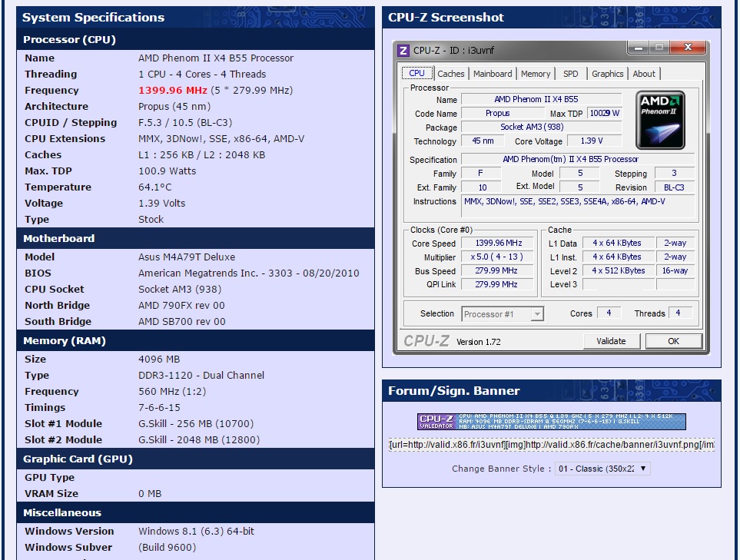Image resolution: width=740 pixels, height=560 pixels.
Task: Click the Temperature 64.1°C value
Action: point(154,187)
